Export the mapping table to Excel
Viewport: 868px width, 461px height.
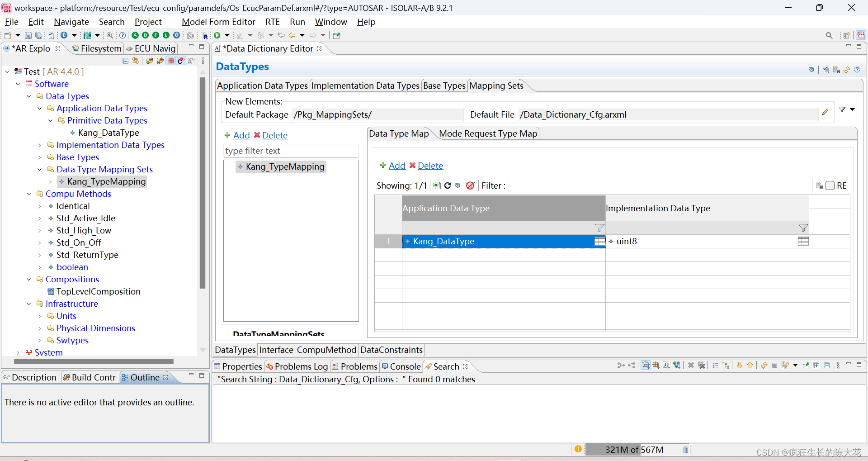pyautogui.click(x=437, y=185)
